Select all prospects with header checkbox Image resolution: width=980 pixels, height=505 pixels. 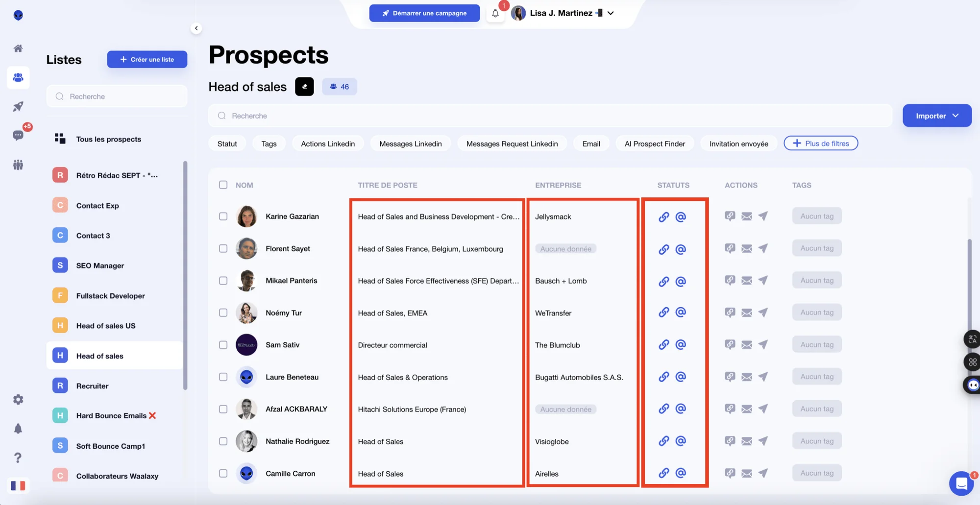223,185
